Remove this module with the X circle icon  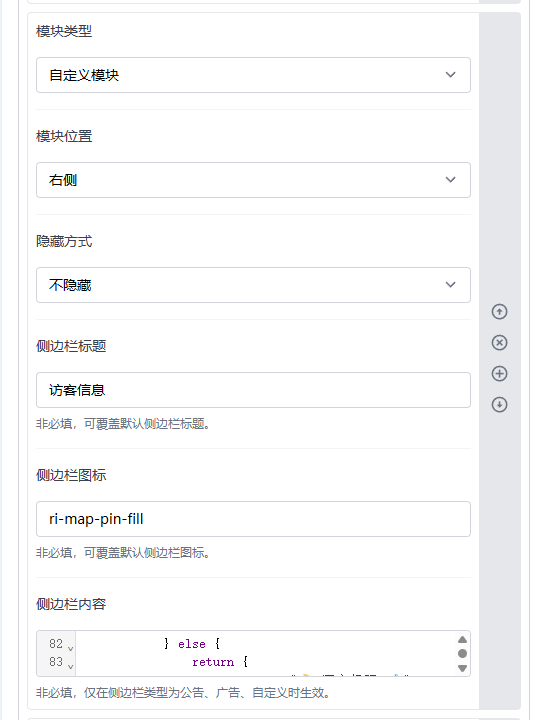(x=499, y=343)
